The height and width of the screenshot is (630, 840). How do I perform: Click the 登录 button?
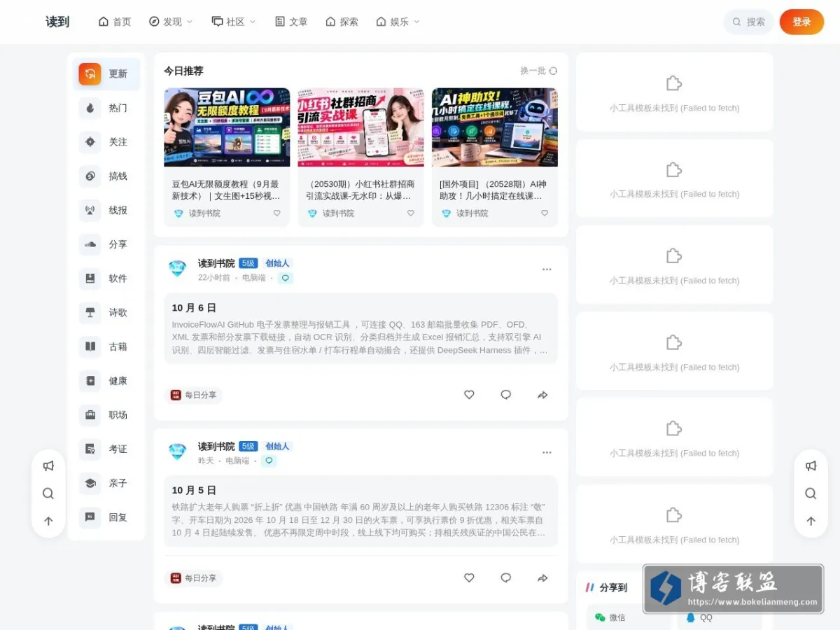click(x=801, y=22)
